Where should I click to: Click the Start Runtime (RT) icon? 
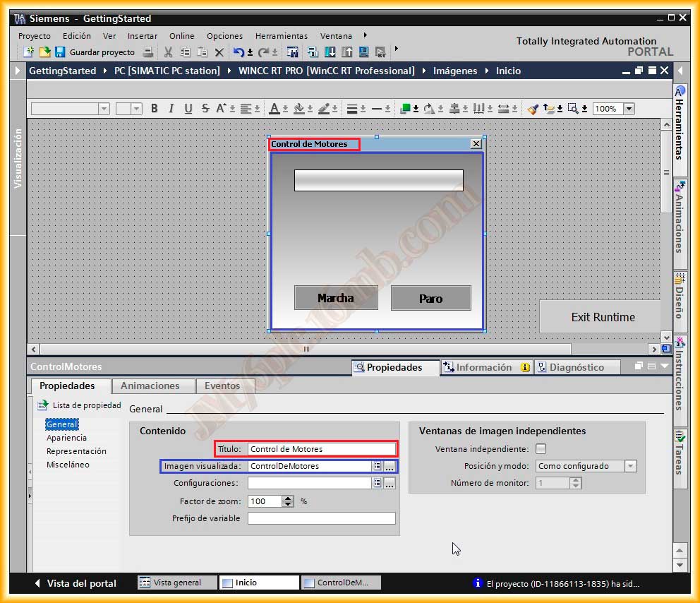(381, 52)
